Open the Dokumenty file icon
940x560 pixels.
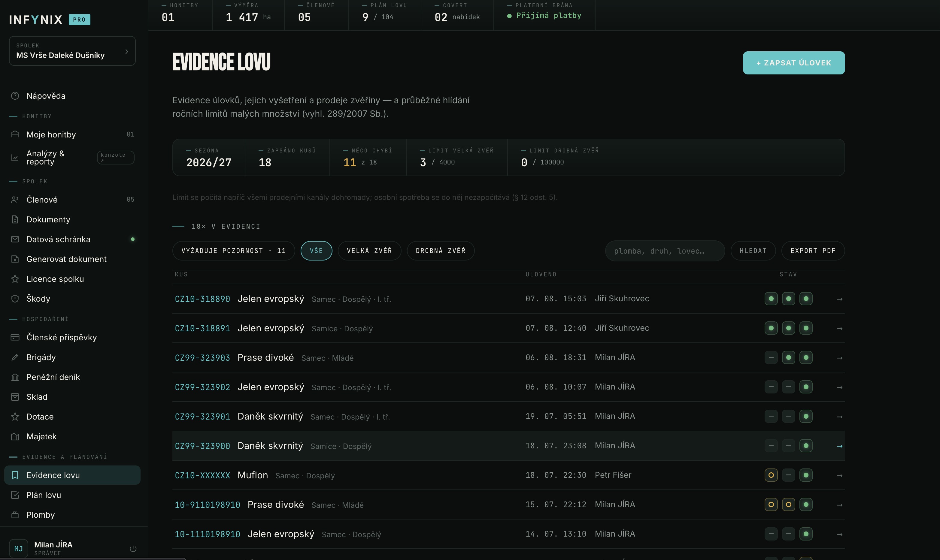click(15, 219)
